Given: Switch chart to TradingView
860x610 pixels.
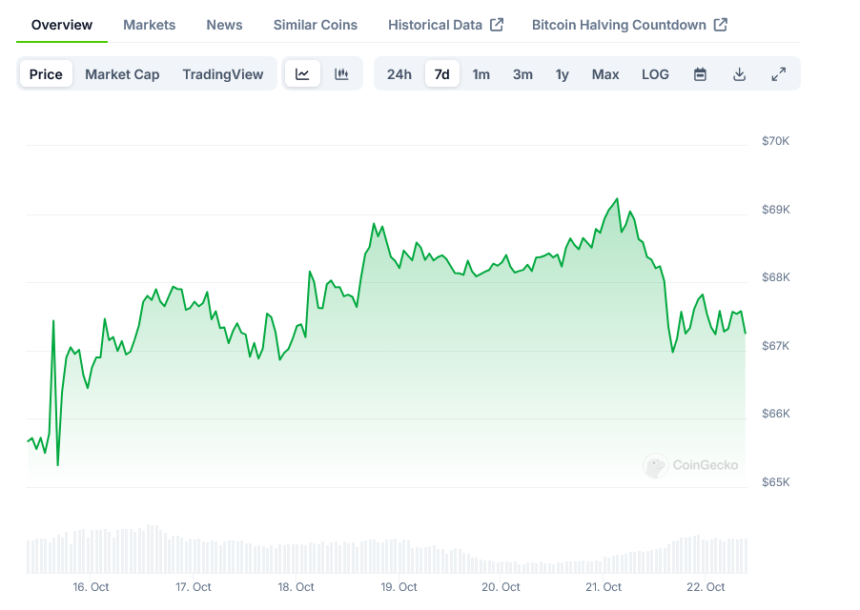Looking at the screenshot, I should pyautogui.click(x=223, y=74).
